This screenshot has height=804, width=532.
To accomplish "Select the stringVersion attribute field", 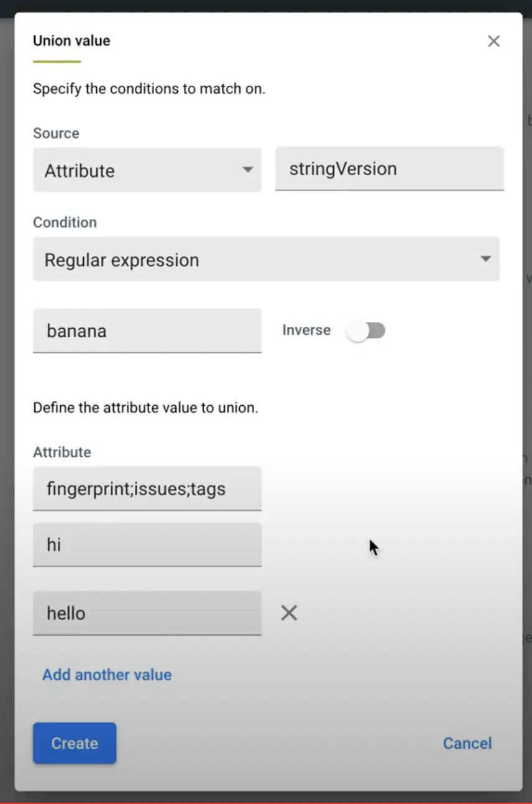I will coord(389,168).
